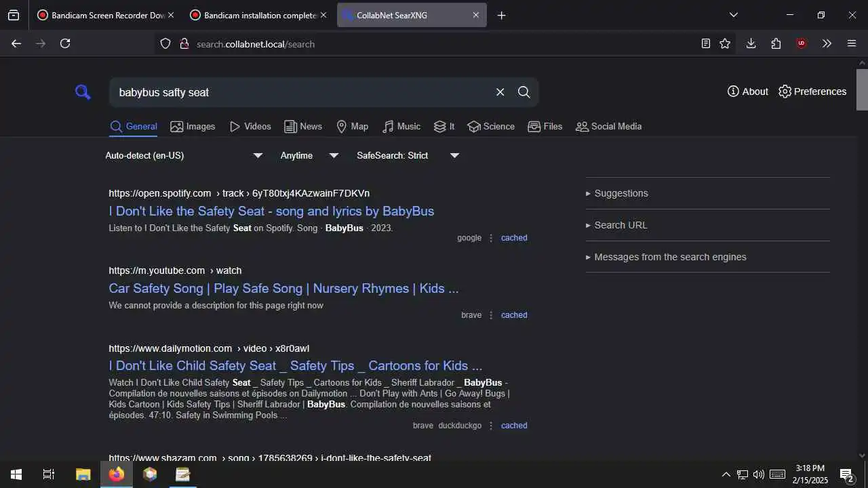
Task: Open the Auto-detect language dropdown
Action: (x=184, y=156)
